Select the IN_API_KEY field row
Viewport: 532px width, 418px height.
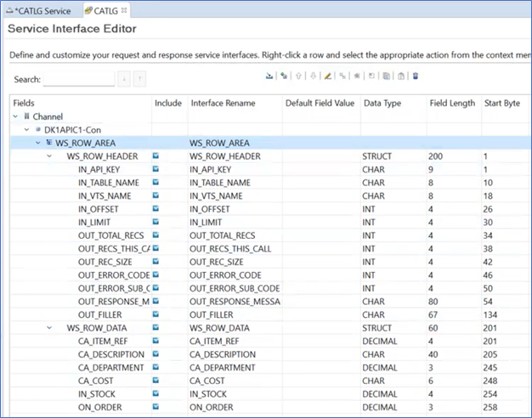(271, 169)
